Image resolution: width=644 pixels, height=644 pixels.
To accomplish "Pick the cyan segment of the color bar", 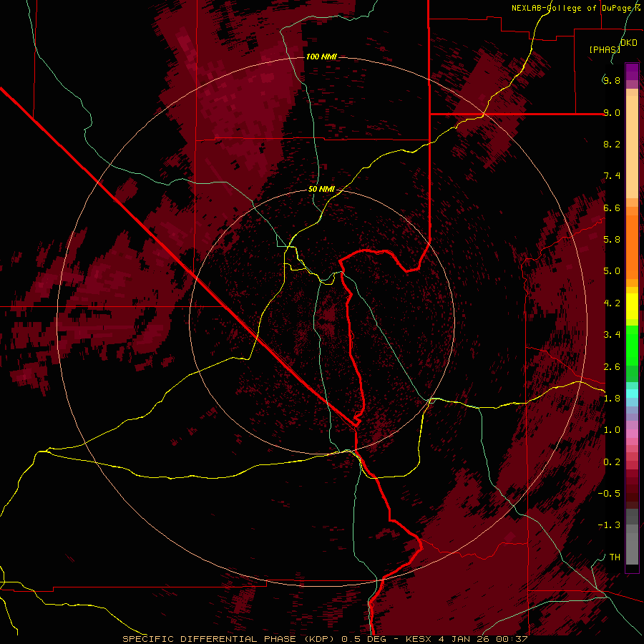I will (632, 394).
